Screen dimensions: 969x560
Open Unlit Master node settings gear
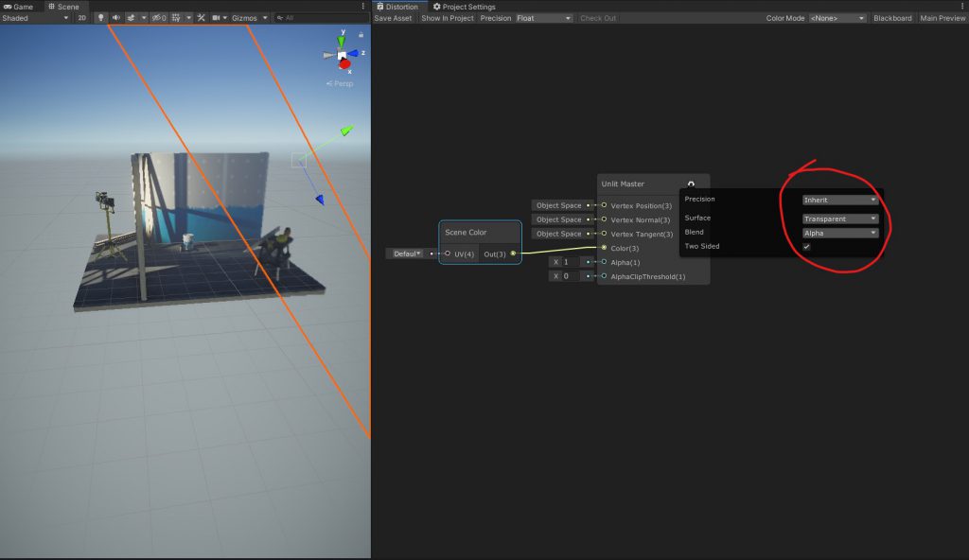(x=692, y=184)
